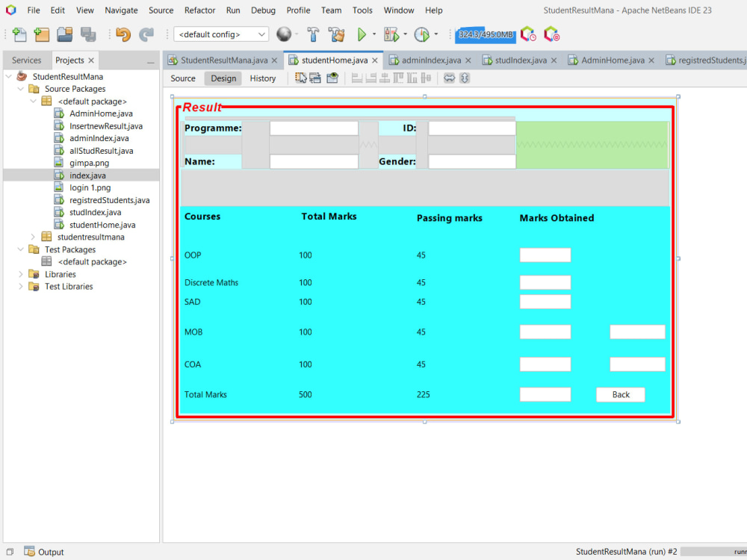The height and width of the screenshot is (560, 747).
Task: Click align bottom in row icon
Action: (412, 78)
